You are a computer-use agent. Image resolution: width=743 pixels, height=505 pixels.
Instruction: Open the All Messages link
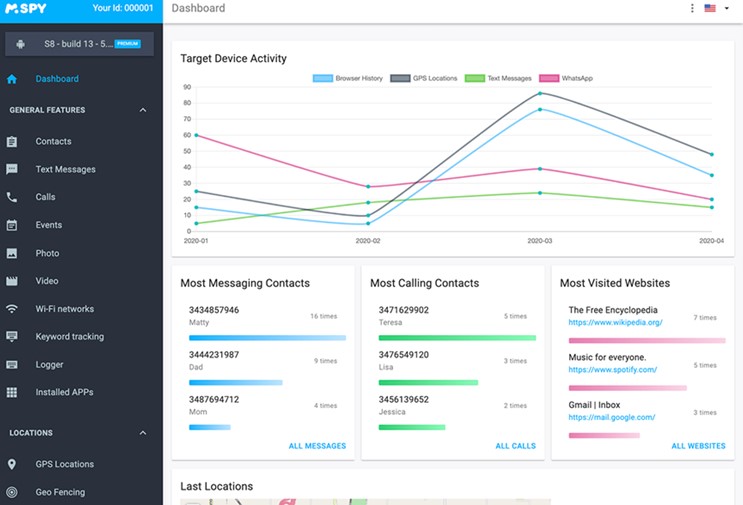pos(317,446)
